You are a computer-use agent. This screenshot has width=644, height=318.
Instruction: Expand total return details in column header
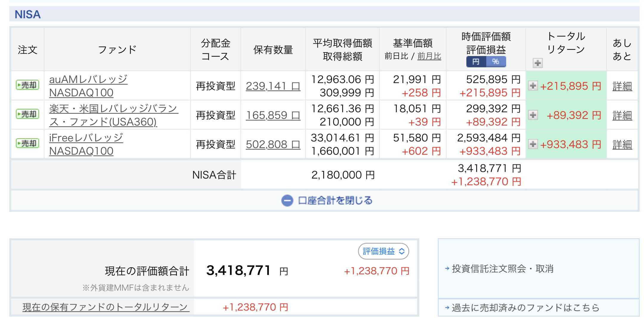coord(538,63)
